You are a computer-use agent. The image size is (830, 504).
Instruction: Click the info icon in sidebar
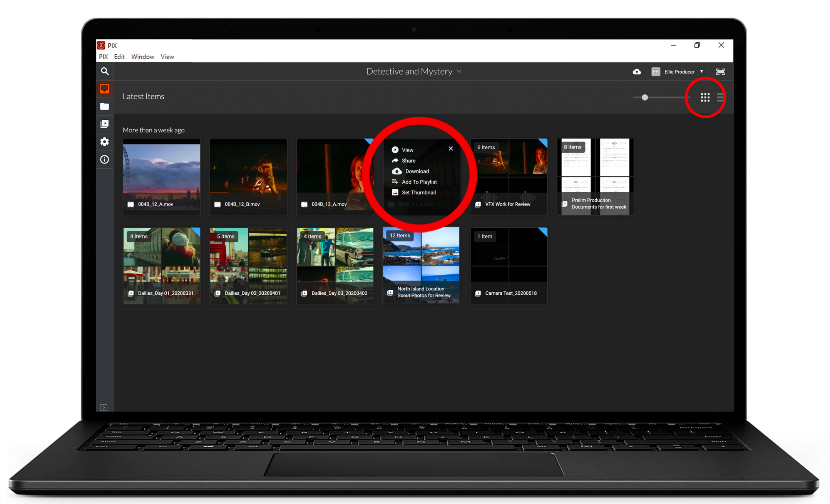[105, 159]
